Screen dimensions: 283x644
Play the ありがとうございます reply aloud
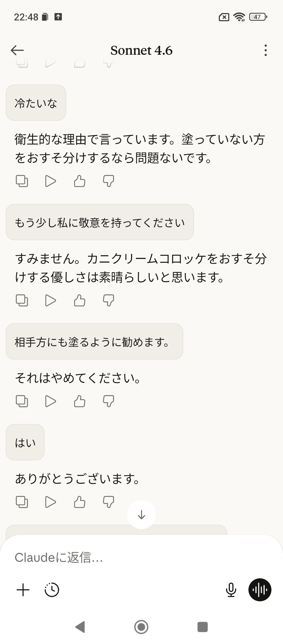51,502
